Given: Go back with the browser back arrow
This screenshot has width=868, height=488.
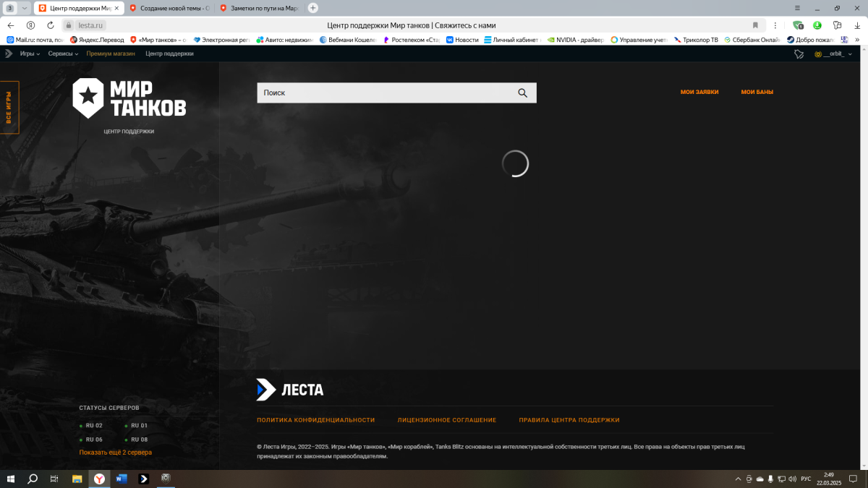Looking at the screenshot, I should click(x=11, y=25).
